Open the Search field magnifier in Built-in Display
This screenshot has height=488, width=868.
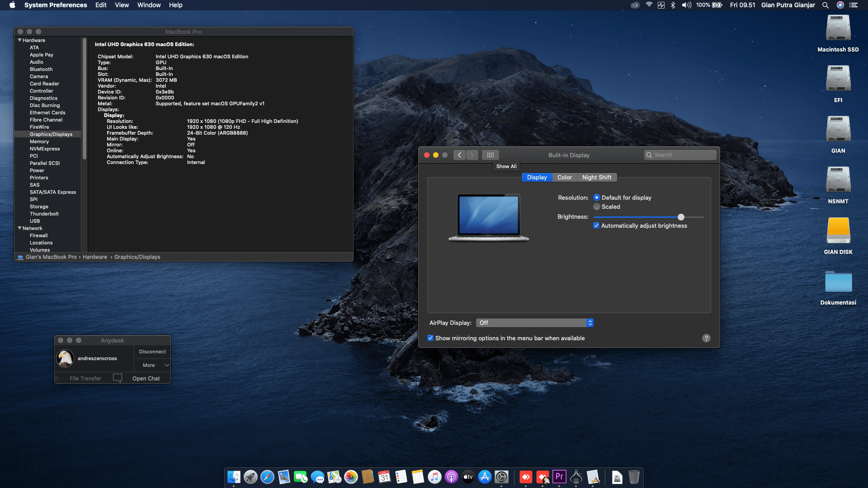pyautogui.click(x=650, y=155)
